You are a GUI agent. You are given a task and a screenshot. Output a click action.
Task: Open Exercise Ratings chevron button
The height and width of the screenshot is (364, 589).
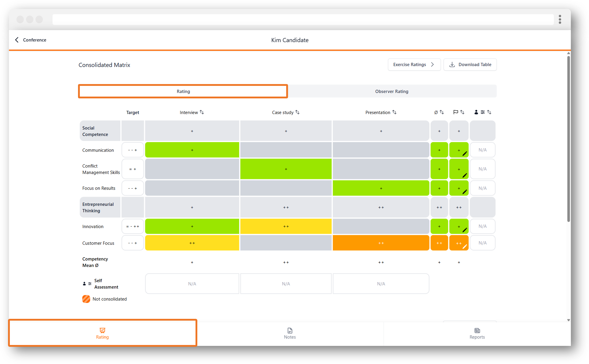coord(414,65)
